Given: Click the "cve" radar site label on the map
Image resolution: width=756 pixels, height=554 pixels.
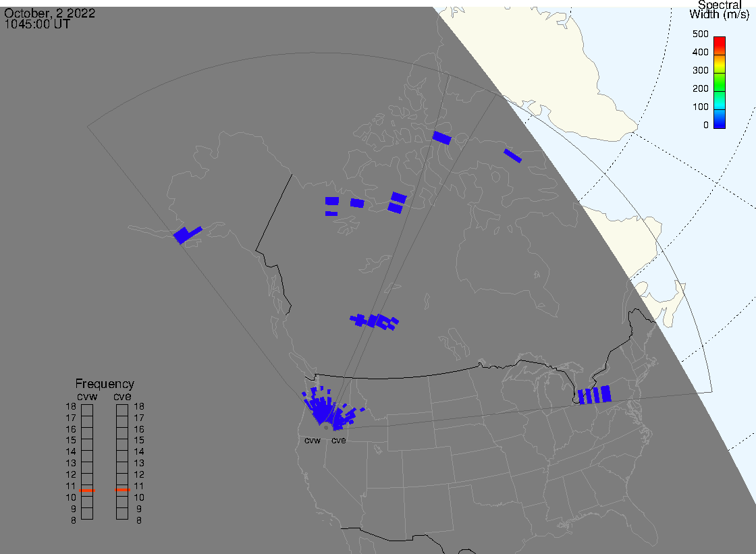Looking at the screenshot, I should pos(338,441).
